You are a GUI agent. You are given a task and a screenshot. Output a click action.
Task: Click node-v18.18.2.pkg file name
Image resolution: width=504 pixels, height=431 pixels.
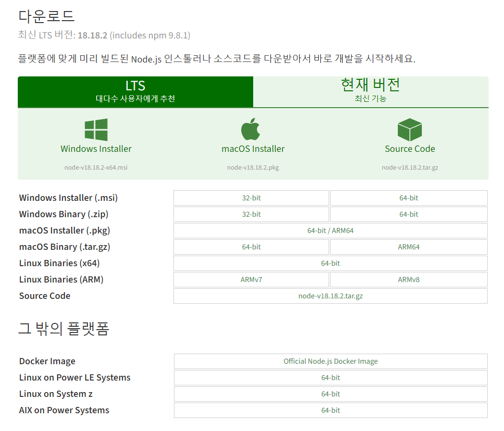[253, 167]
